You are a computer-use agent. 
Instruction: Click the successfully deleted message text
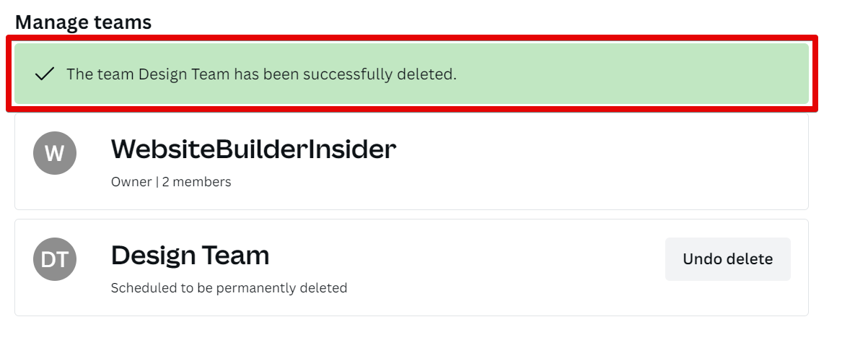pyautogui.click(x=261, y=74)
